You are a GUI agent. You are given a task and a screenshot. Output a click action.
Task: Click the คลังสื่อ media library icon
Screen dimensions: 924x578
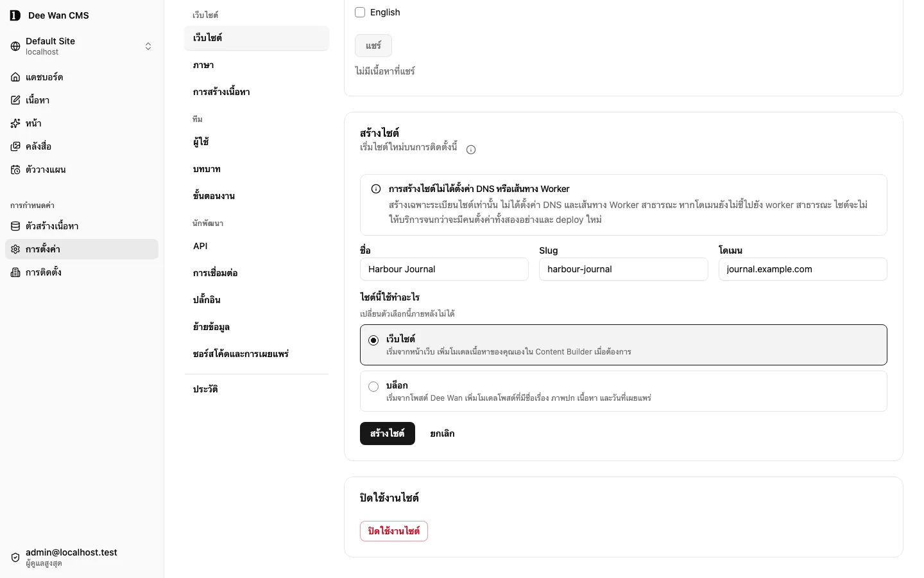[15, 146]
